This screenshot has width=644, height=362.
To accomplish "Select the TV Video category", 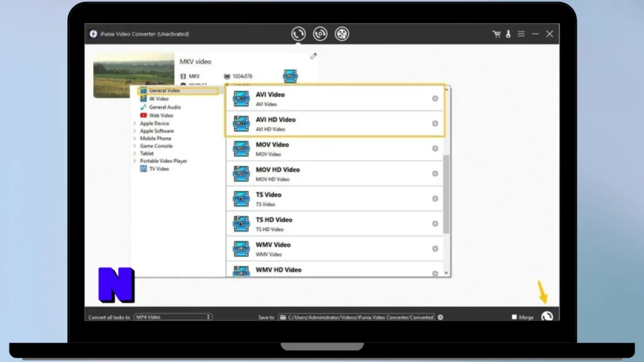I will click(155, 168).
